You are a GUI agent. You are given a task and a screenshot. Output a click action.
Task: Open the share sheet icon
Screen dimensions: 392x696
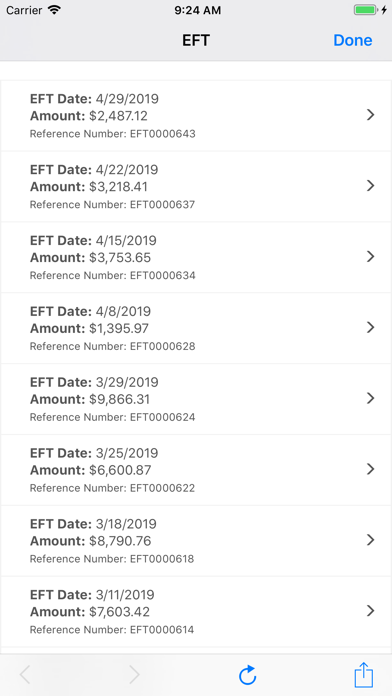pos(364,675)
